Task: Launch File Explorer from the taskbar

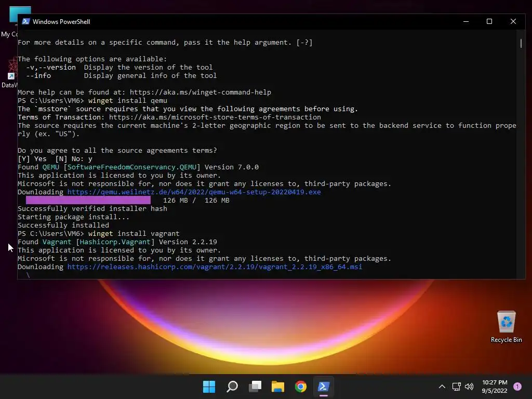Action: pos(277,387)
